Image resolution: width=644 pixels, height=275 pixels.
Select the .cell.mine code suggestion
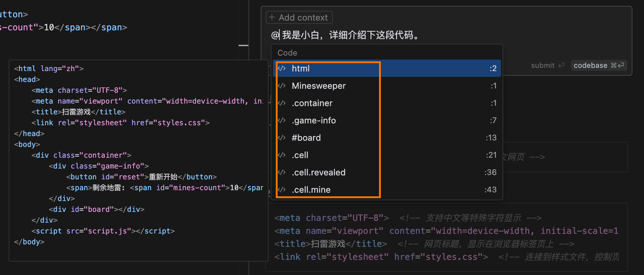pyautogui.click(x=387, y=189)
